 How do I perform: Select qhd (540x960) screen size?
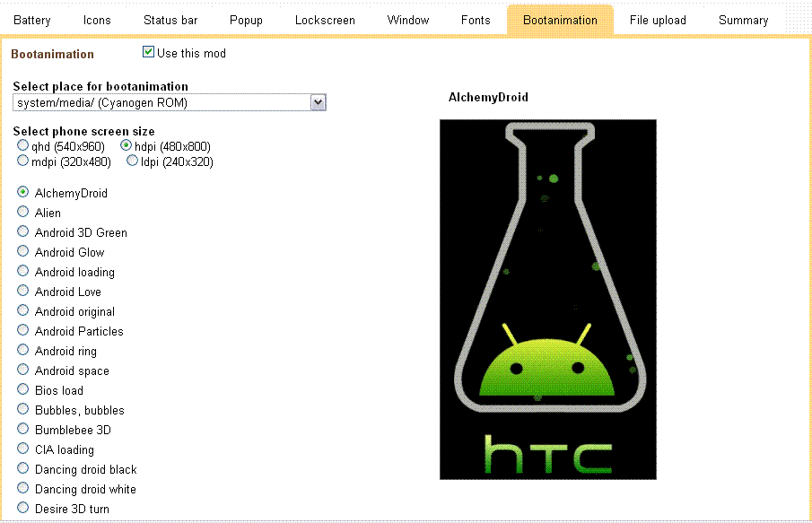pos(22,145)
